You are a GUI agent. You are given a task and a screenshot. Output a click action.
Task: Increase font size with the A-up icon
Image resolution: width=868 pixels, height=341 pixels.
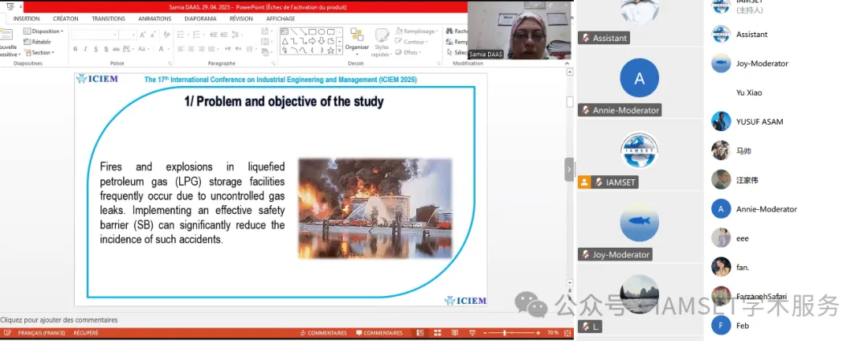tap(143, 35)
